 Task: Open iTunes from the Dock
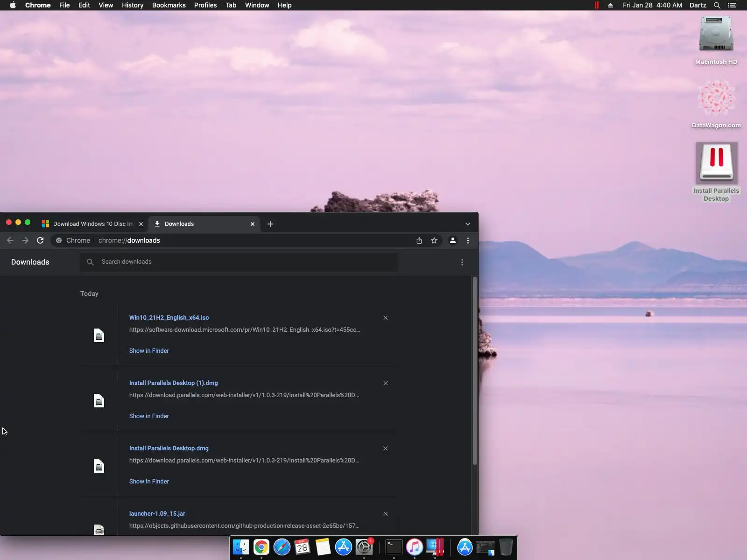(414, 547)
